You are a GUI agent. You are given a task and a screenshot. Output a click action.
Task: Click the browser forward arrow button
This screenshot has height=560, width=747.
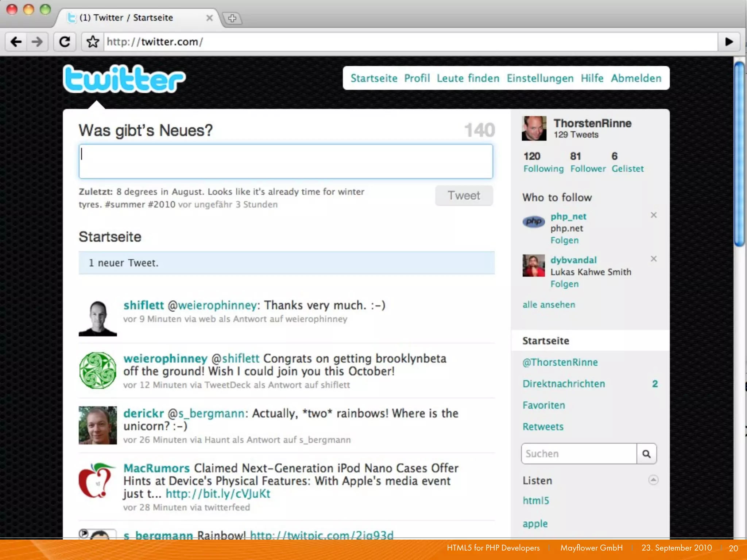click(x=37, y=42)
